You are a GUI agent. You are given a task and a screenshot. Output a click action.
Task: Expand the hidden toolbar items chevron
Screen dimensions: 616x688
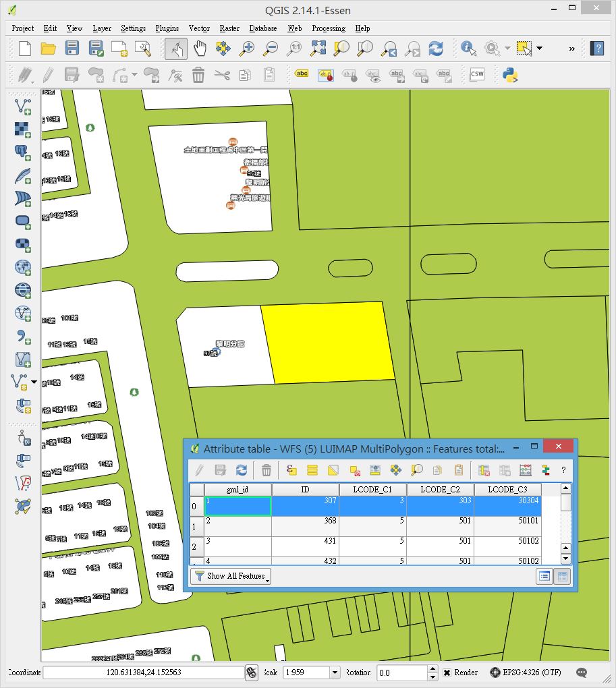(x=571, y=49)
